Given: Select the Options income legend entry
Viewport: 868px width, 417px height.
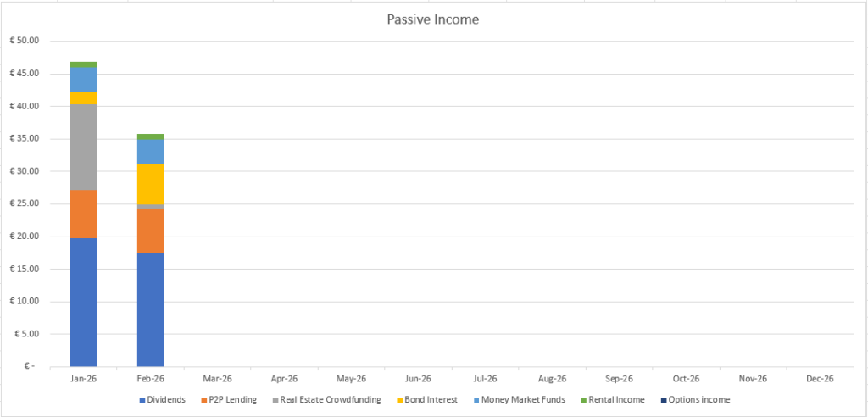Looking at the screenshot, I should click(698, 400).
